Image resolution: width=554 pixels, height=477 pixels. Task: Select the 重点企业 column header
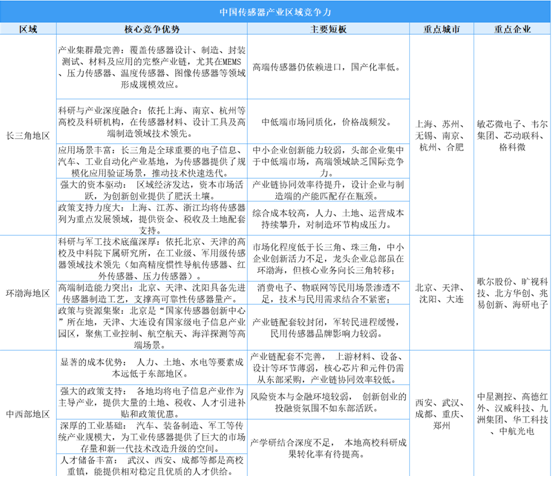tap(512, 29)
